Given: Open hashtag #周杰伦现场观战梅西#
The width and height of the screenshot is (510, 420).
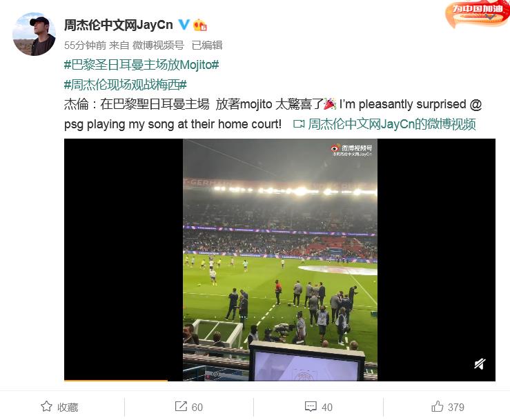Looking at the screenshot, I should tap(125, 85).
